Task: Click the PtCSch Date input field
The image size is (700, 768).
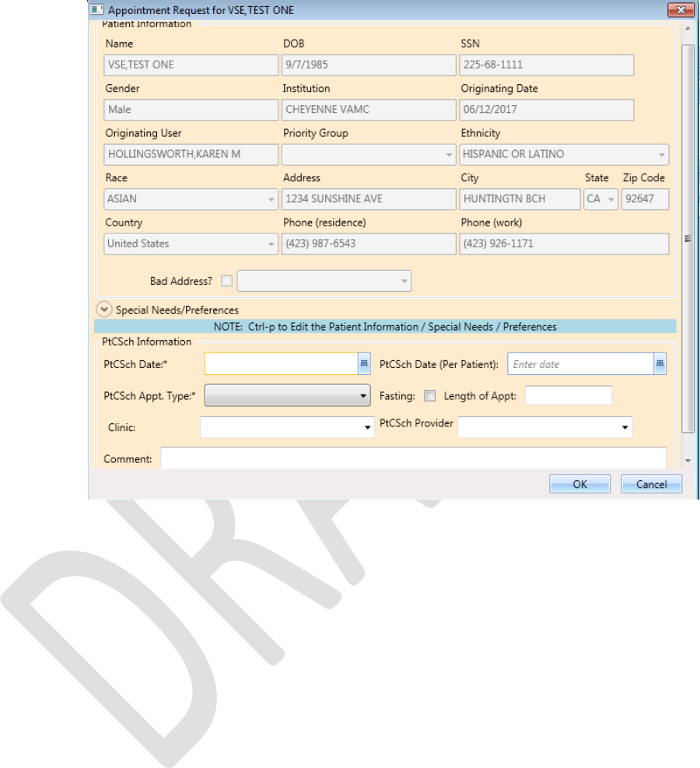Action: pyautogui.click(x=282, y=364)
